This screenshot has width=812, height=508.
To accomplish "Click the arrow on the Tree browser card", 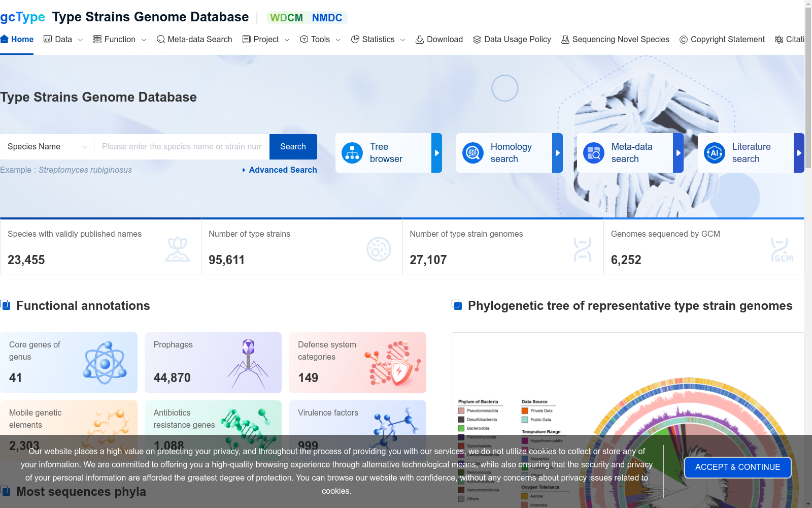I will point(436,153).
